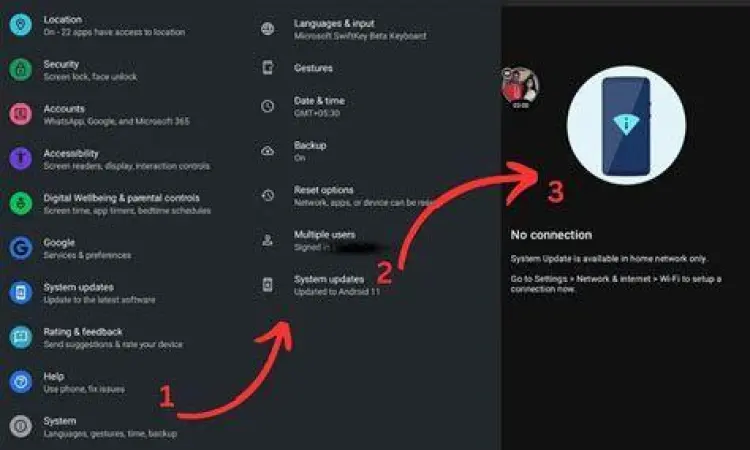Select System updates 'Updated to Android 11'

tap(337, 285)
